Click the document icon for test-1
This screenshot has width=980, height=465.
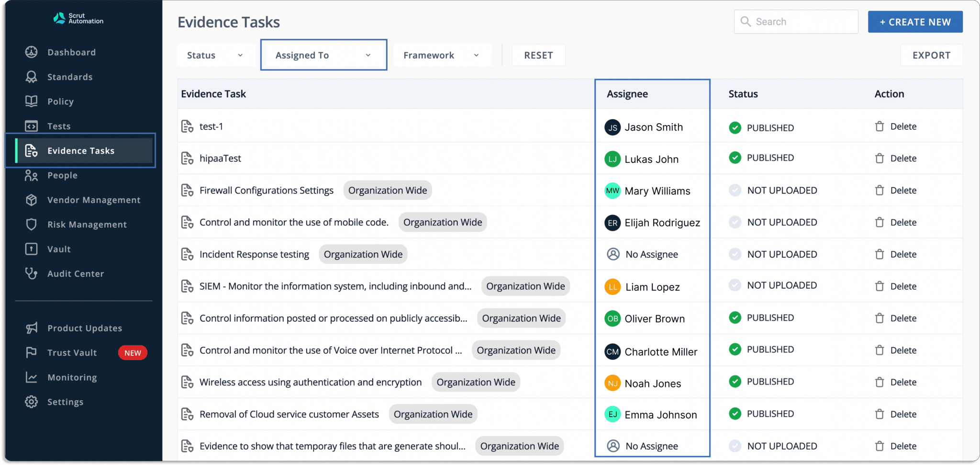(x=187, y=126)
